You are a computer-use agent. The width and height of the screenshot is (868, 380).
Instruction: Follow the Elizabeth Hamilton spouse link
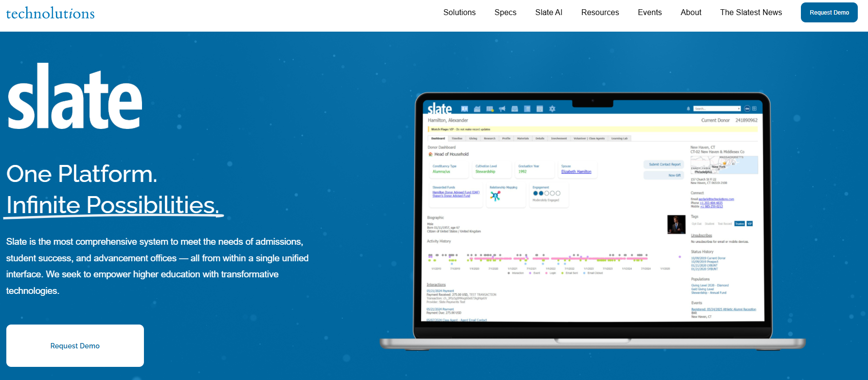(576, 172)
